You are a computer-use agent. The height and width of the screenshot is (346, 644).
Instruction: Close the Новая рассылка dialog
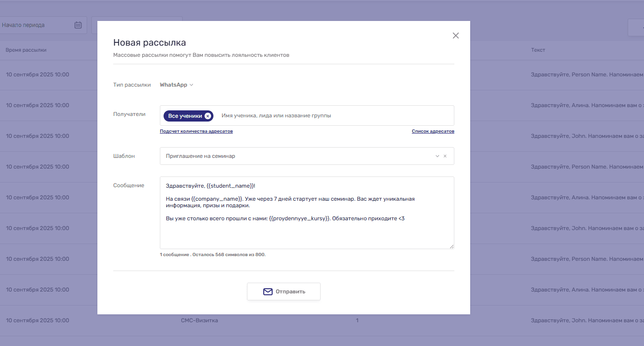click(456, 36)
